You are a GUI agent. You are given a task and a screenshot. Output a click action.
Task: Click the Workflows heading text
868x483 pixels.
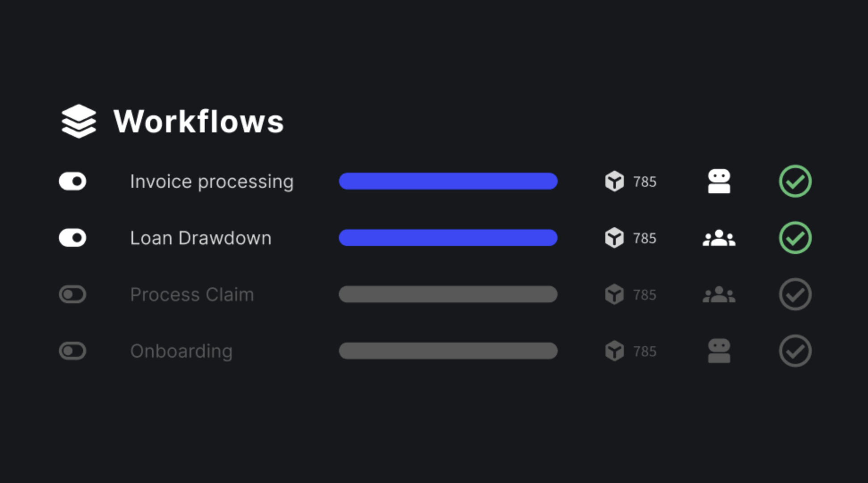198,122
